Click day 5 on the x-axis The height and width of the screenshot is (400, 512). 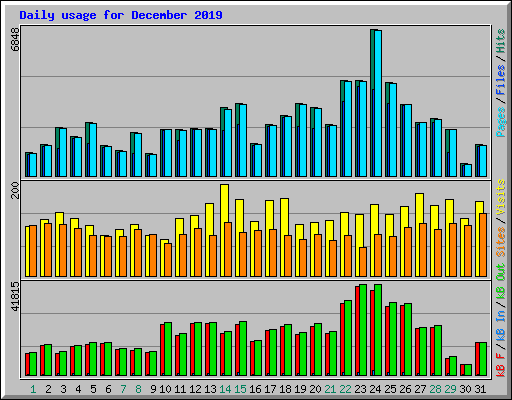click(x=93, y=389)
